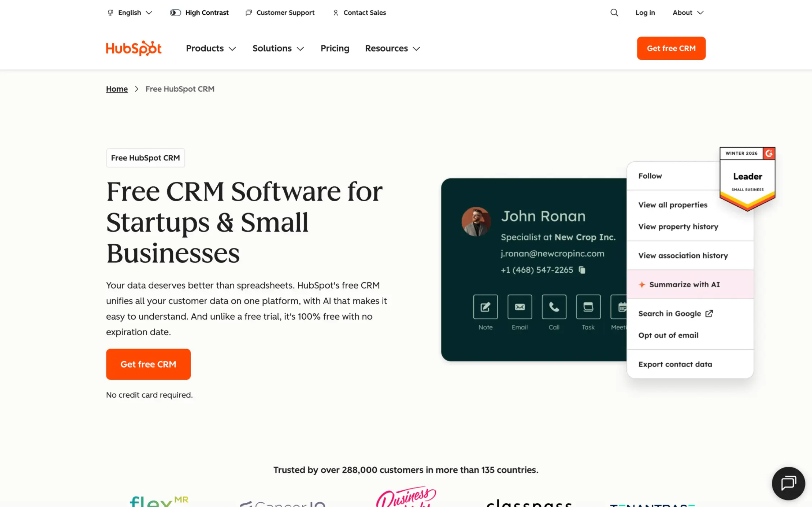812x507 pixels.
Task: Go to Home breadcrumb link
Action: point(117,89)
